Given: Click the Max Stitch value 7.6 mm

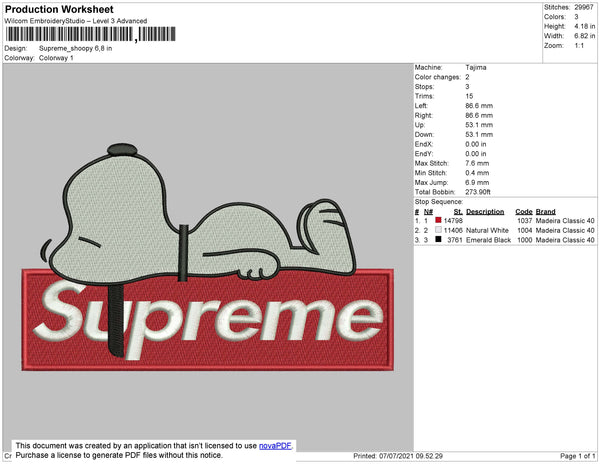Looking at the screenshot, I should tap(477, 163).
